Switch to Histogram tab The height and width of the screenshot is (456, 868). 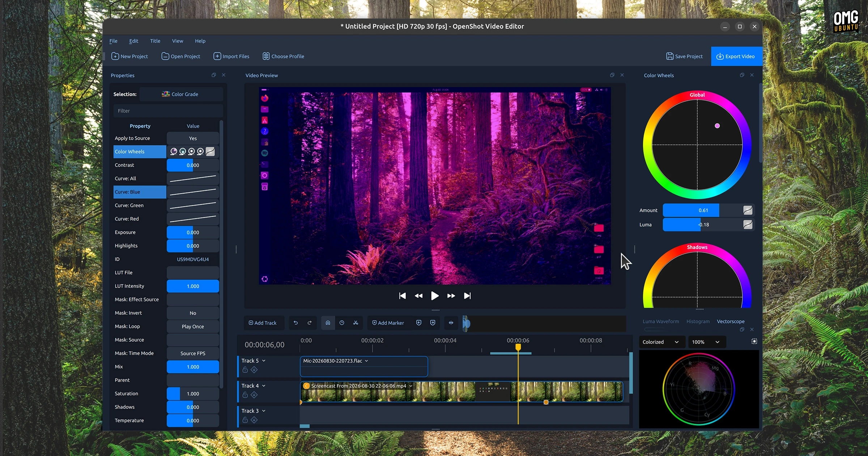698,321
